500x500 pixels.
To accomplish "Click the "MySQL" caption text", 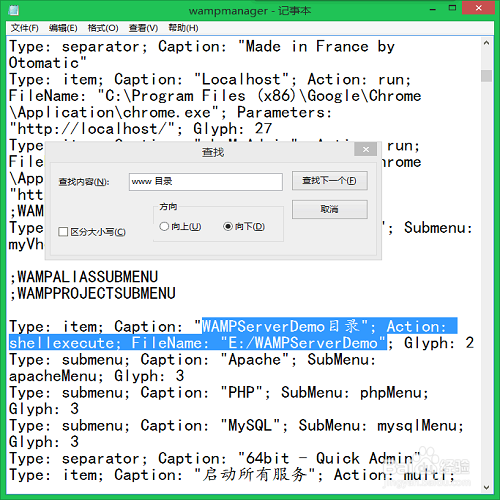I will pos(250,425).
